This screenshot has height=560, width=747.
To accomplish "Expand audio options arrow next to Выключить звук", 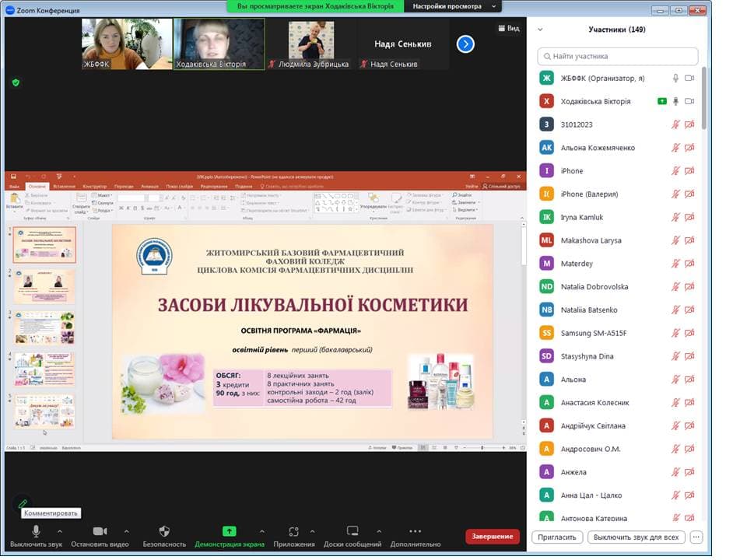I will click(60, 531).
